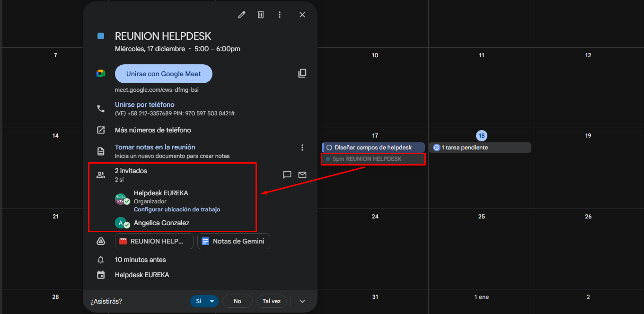Open meeting notes three-dot options
The height and width of the screenshot is (314, 644).
[x=302, y=148]
